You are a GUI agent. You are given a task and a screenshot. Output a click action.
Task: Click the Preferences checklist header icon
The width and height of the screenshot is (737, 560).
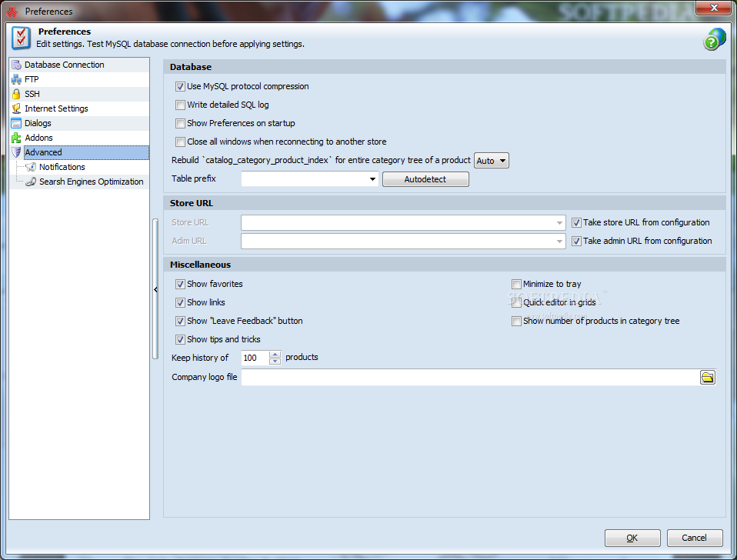(x=21, y=38)
